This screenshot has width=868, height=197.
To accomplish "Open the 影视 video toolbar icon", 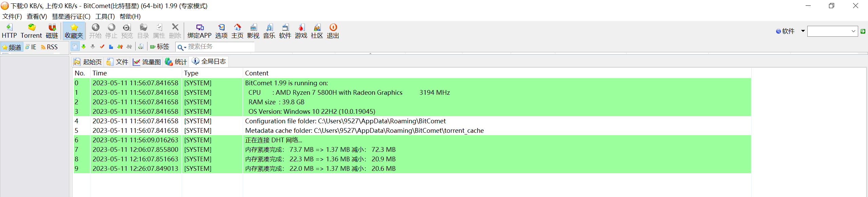I will click(x=253, y=31).
